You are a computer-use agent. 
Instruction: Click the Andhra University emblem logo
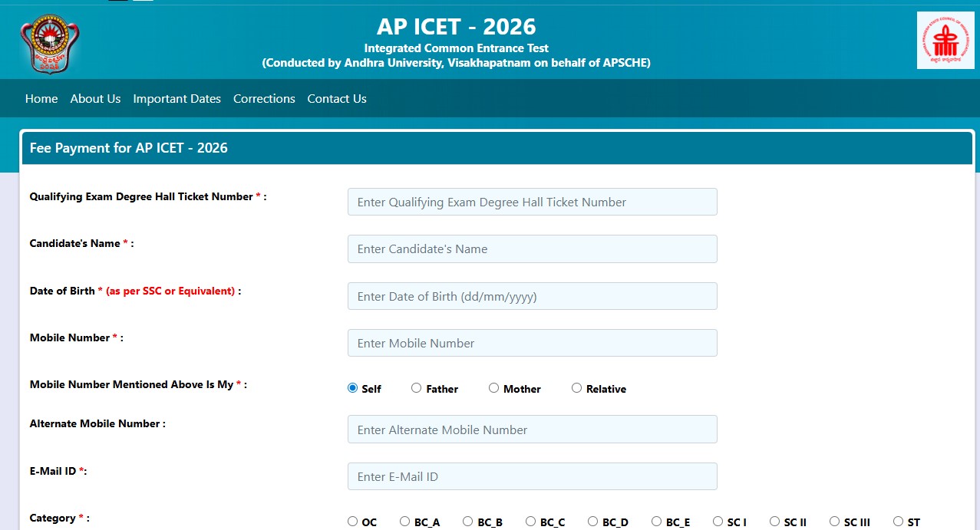[48, 42]
